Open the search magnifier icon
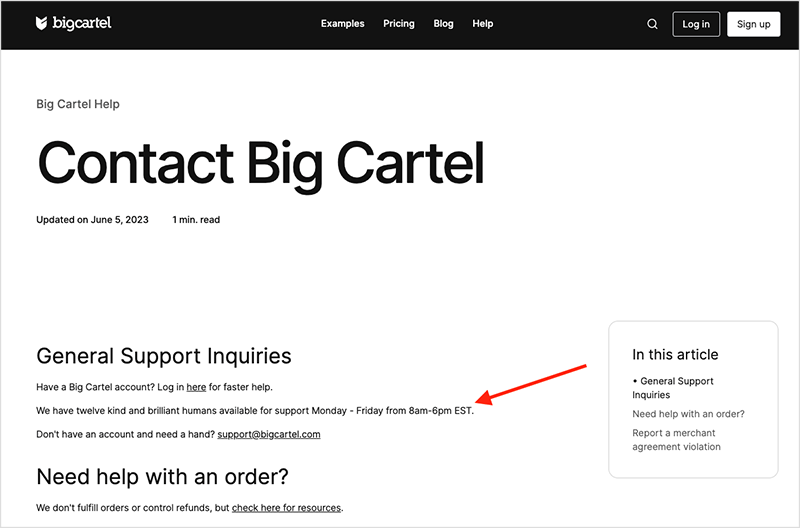The width and height of the screenshot is (800, 528). (x=652, y=24)
